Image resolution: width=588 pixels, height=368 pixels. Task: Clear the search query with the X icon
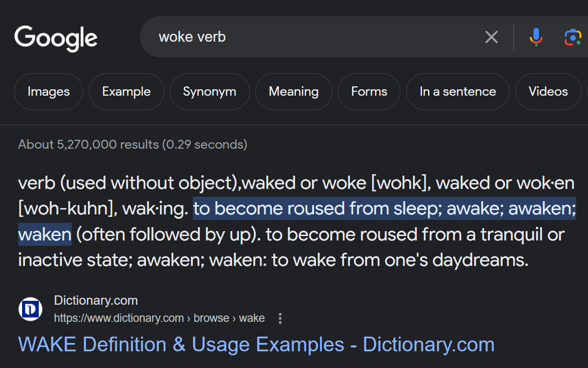(491, 37)
